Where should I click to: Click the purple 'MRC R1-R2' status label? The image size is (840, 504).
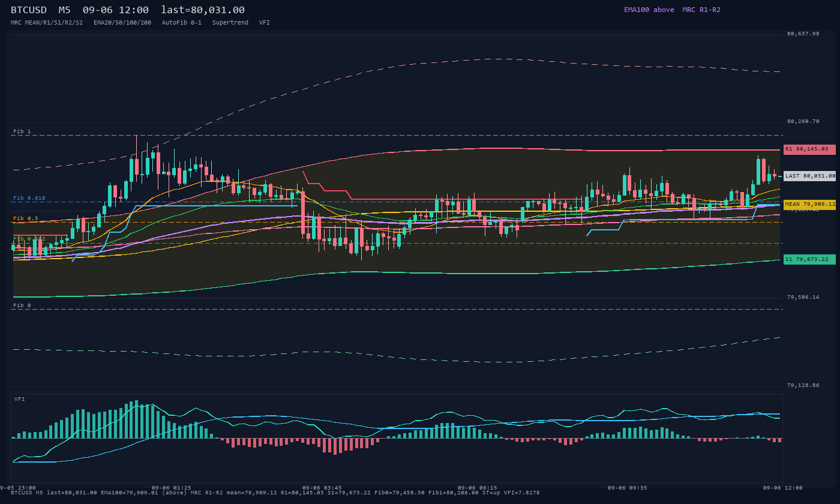701,10
